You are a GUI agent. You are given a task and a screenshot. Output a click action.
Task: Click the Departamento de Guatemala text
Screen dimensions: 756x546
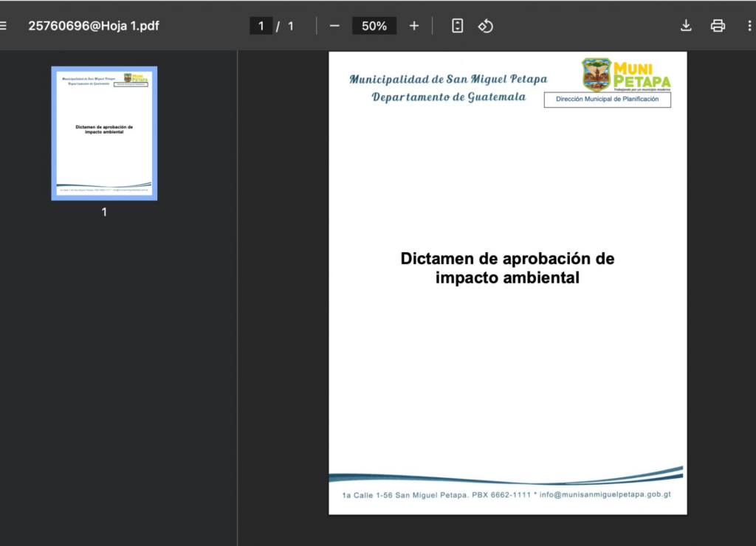click(448, 97)
